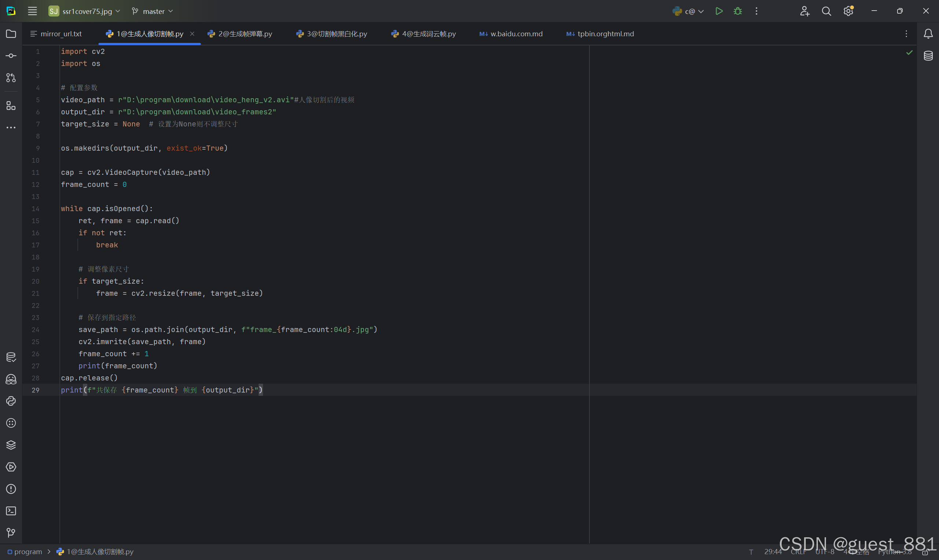Open the Problems panel icon
This screenshot has width=939, height=560.
tap(11, 489)
